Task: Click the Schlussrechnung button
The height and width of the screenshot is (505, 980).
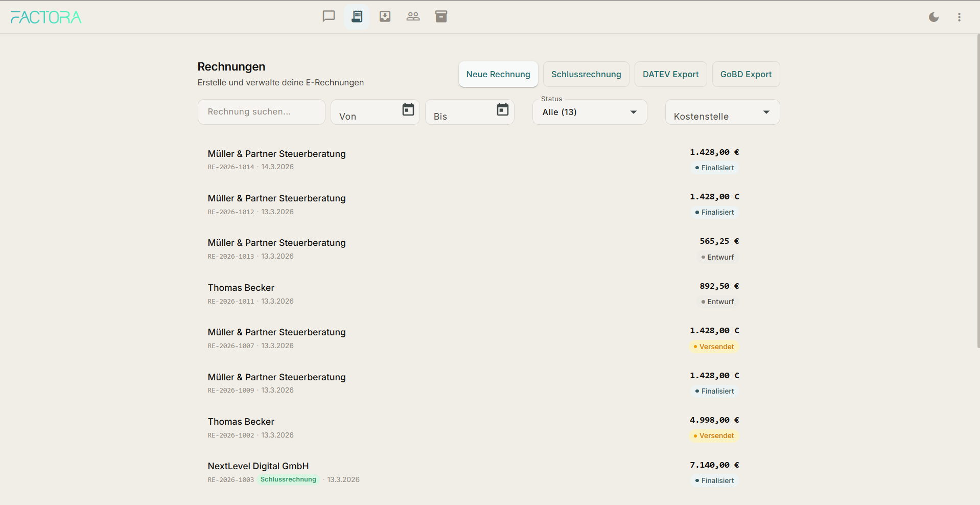Action: 586,74
